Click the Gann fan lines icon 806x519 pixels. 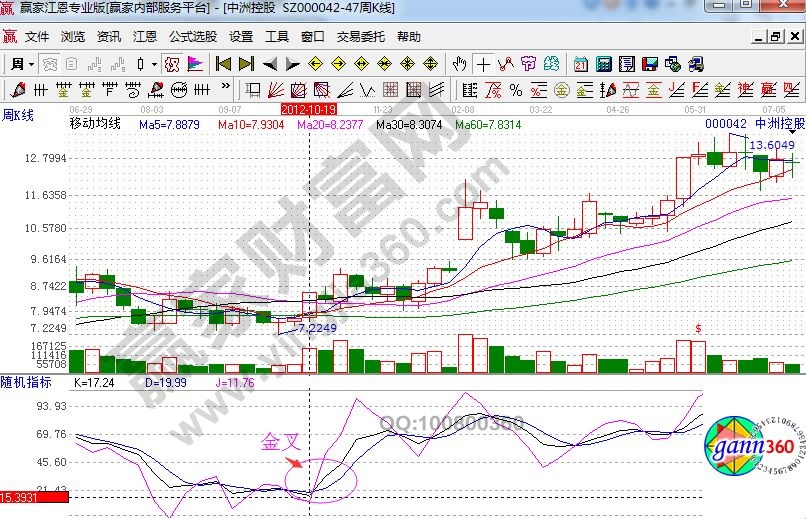point(278,90)
